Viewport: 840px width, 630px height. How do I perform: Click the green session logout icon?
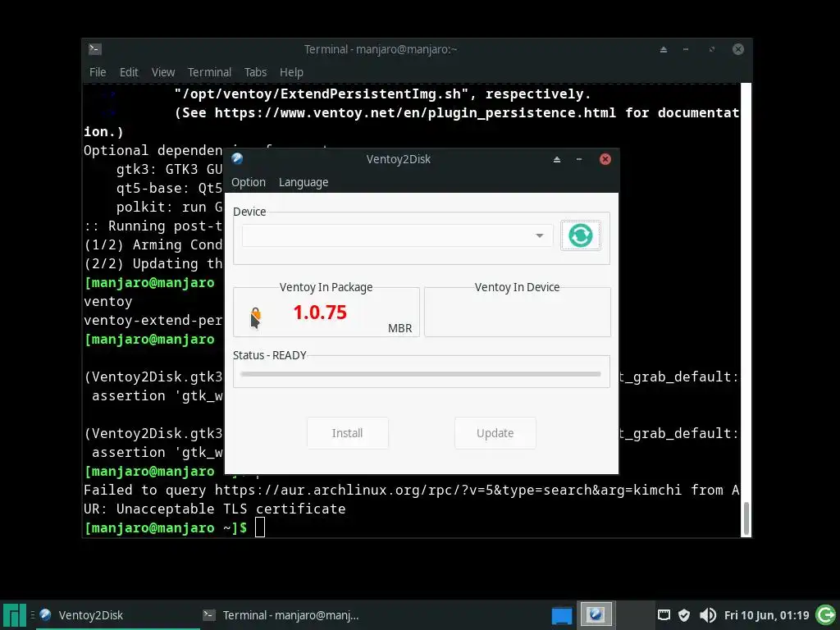pyautogui.click(x=825, y=615)
